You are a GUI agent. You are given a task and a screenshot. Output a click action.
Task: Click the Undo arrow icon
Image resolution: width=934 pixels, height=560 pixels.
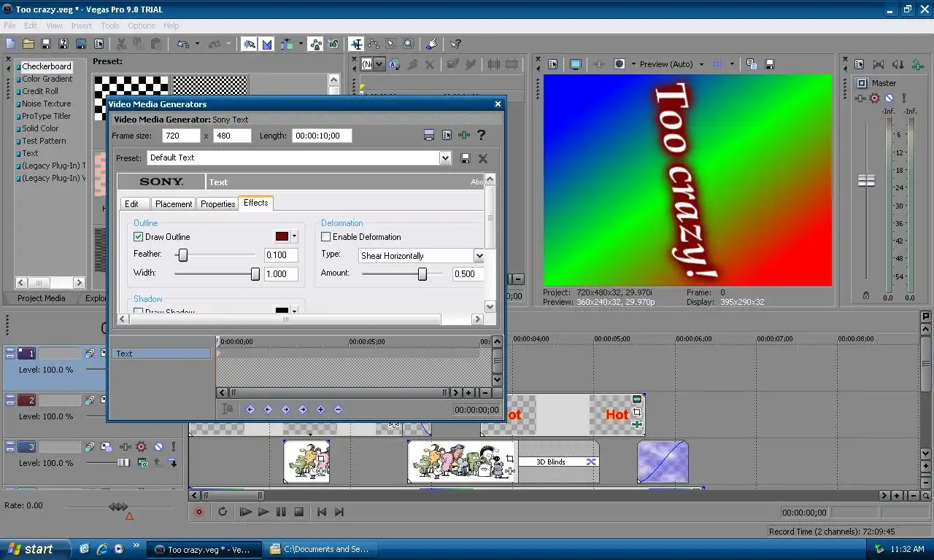coord(183,44)
